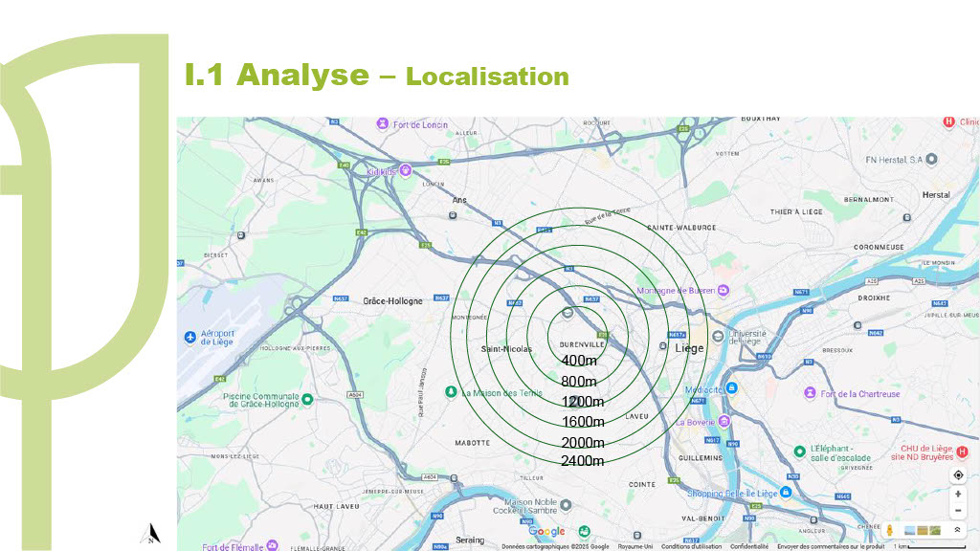Viewport: 980px width, 551px height.
Task: Select the Médiacité shopping pin
Action: click(731, 388)
